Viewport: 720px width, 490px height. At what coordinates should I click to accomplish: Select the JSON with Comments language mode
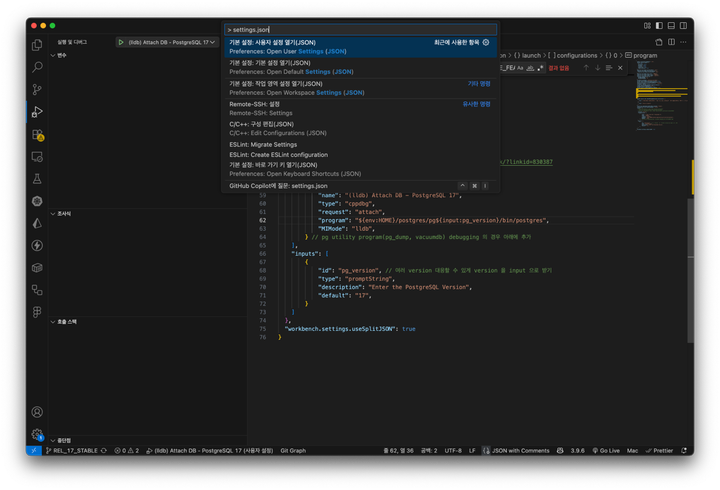point(520,451)
